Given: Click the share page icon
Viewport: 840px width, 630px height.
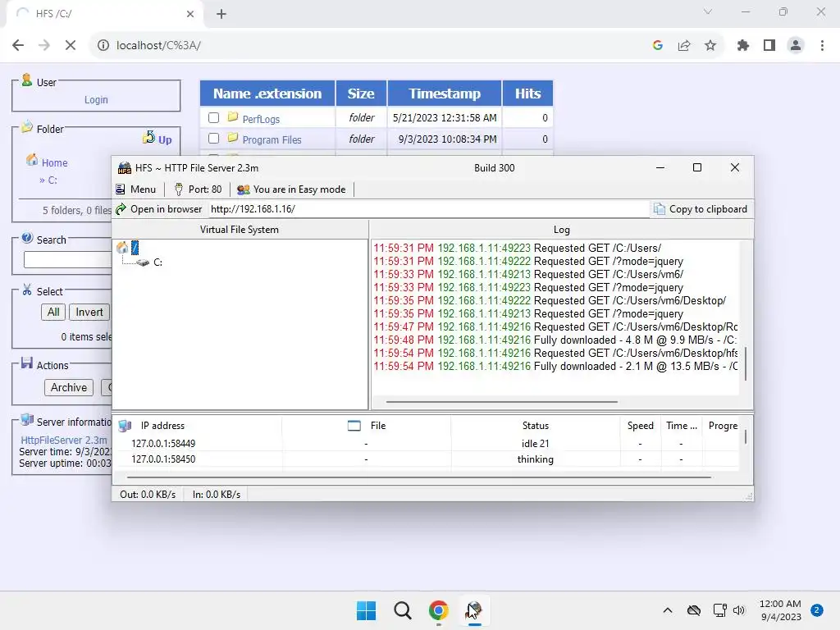Looking at the screenshot, I should point(684,46).
